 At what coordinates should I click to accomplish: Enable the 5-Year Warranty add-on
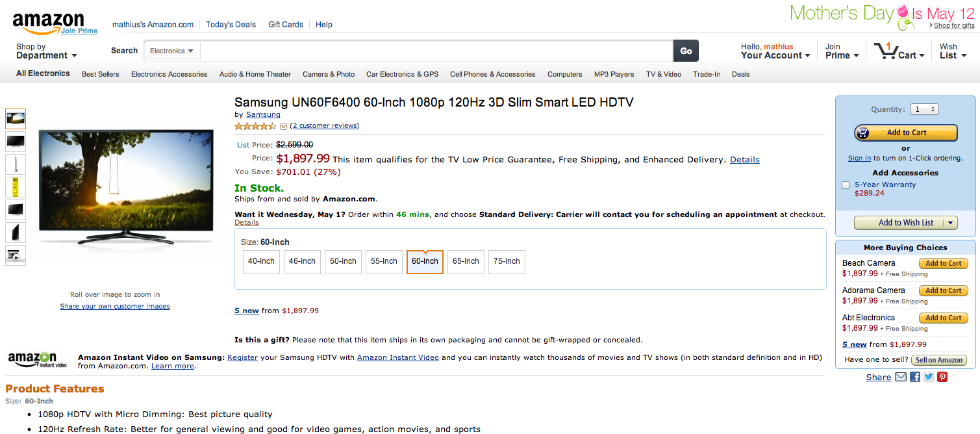[846, 185]
